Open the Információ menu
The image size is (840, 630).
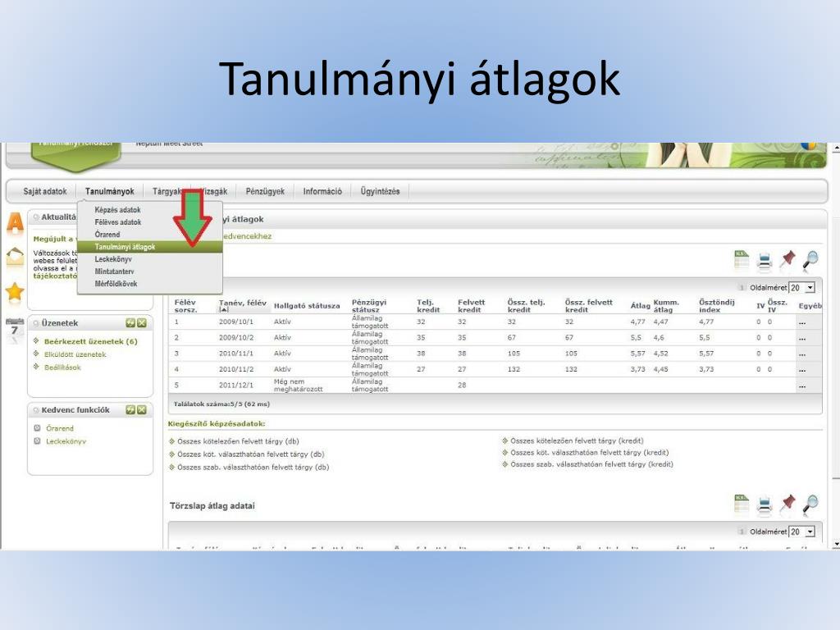[x=322, y=191]
